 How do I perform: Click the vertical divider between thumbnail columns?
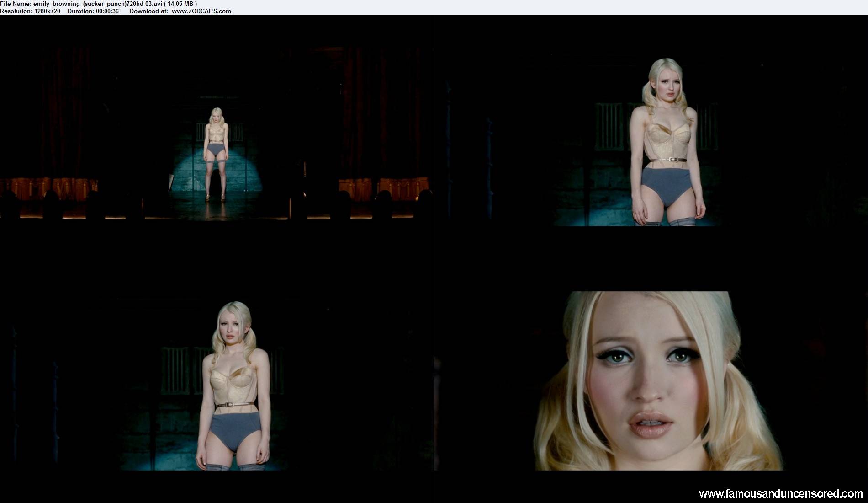coord(434,256)
